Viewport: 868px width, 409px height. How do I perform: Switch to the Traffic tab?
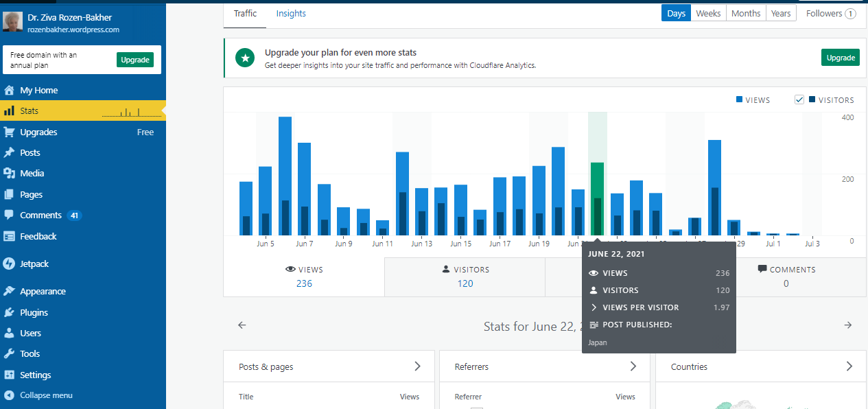pos(245,14)
